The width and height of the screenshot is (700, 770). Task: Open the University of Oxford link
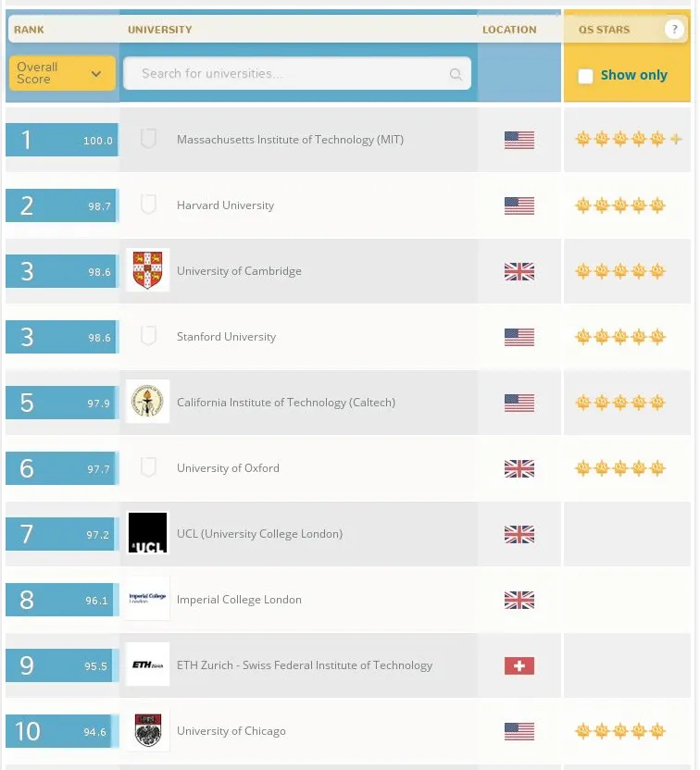point(228,468)
